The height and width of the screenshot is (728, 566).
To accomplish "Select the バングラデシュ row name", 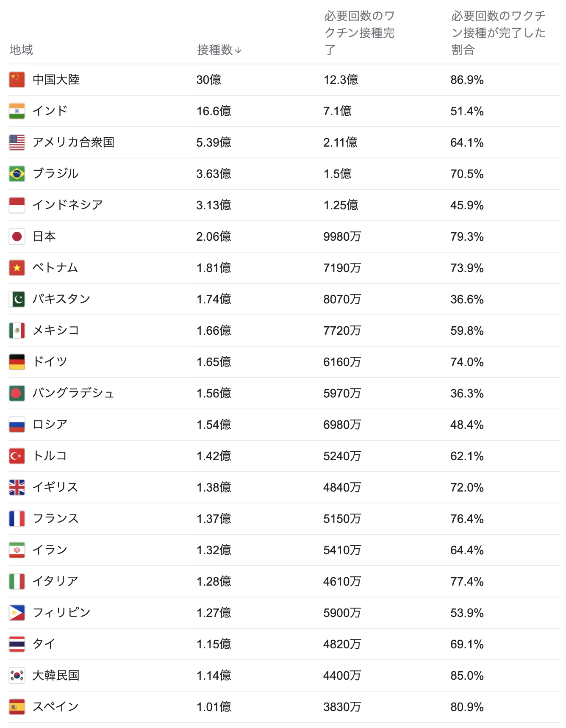I will point(73,393).
